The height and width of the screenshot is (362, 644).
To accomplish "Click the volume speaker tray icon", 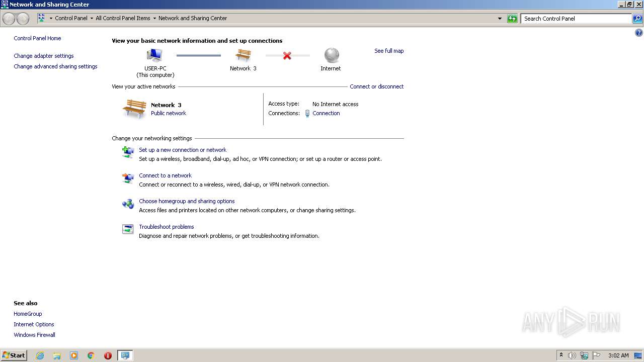I will point(572,355).
